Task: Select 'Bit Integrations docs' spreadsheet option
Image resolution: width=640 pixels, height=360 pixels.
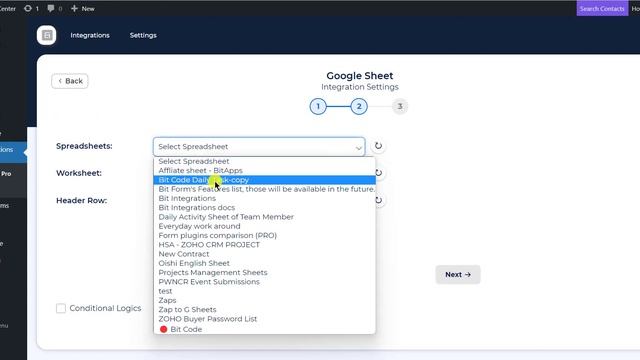Action: click(x=264, y=208)
